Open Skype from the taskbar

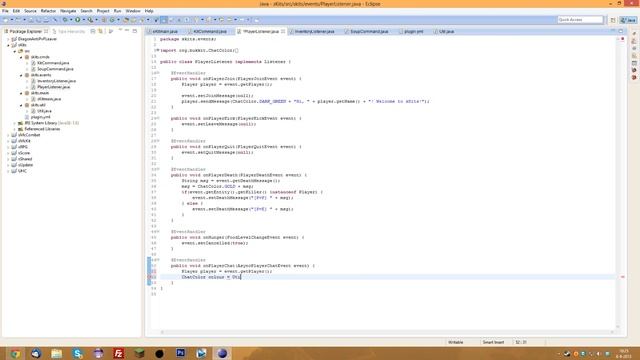[x=78, y=353]
